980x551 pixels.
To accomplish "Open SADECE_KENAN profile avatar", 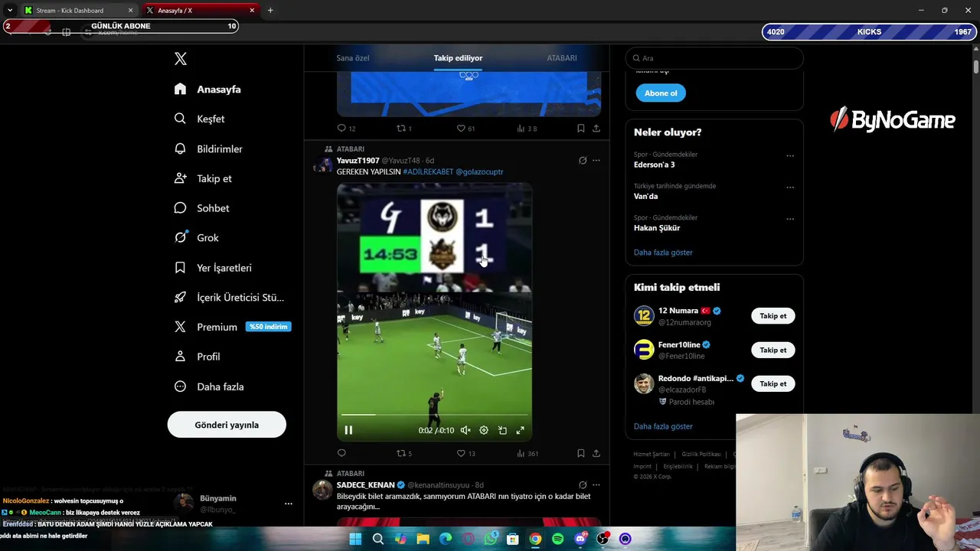I will [322, 490].
